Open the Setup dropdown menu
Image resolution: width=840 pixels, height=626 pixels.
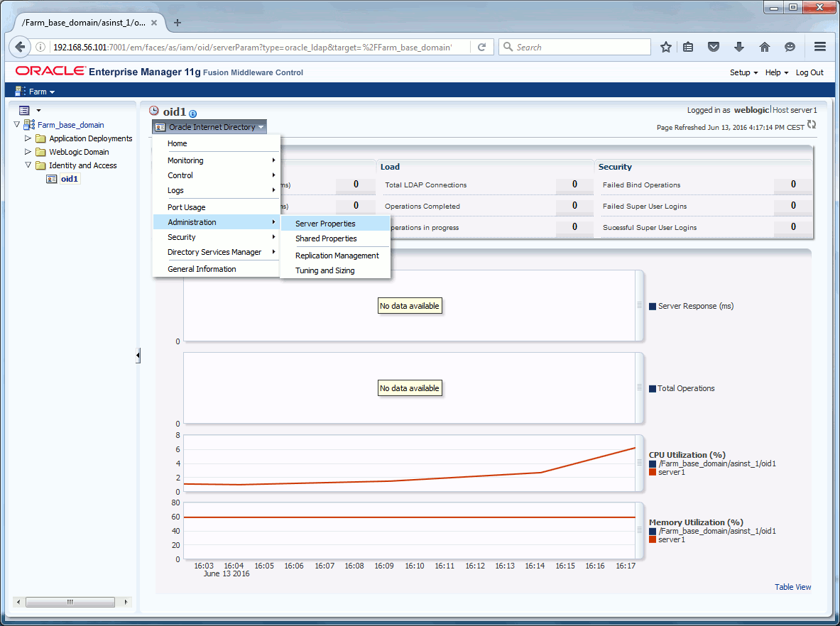[x=743, y=72]
